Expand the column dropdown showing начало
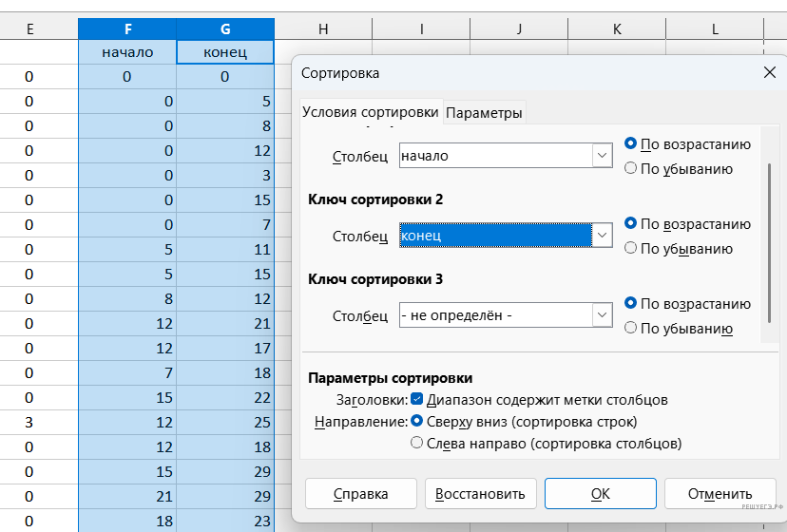Viewport: 787px width, 532px height. 602,156
